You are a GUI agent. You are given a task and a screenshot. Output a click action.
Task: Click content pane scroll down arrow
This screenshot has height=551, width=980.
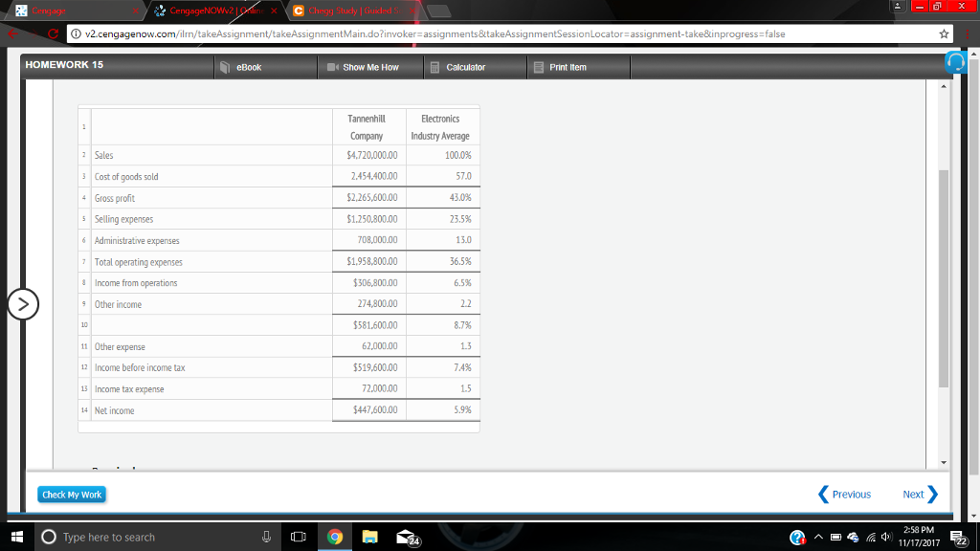pos(944,462)
